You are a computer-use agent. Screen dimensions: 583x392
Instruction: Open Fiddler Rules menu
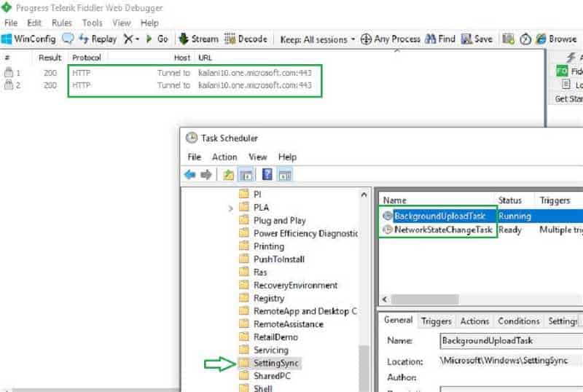click(62, 23)
